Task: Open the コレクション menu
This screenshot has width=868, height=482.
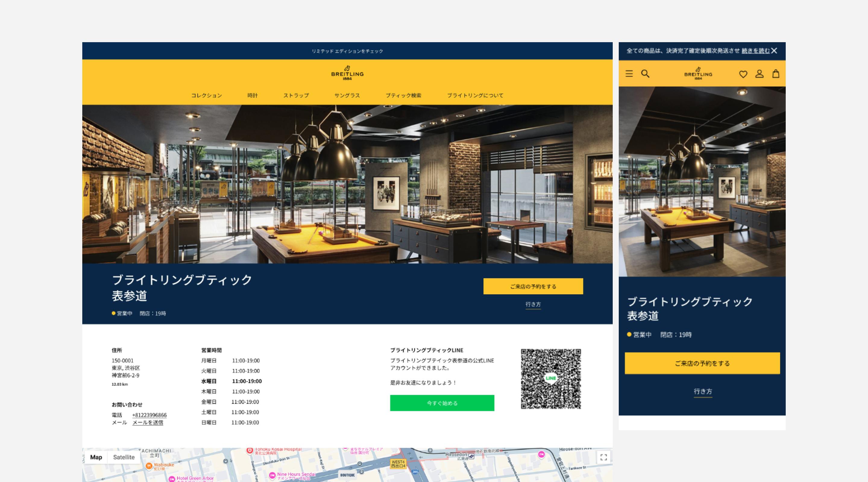Action: click(206, 96)
